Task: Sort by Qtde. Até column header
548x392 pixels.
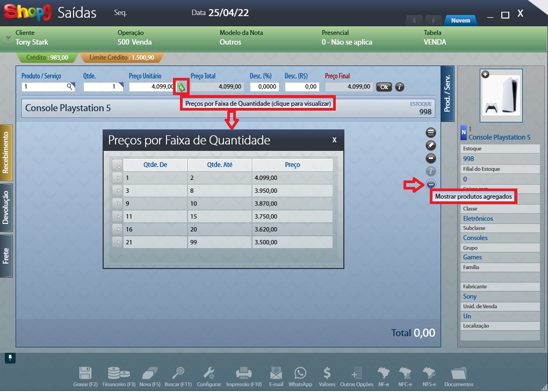Action: tap(220, 165)
